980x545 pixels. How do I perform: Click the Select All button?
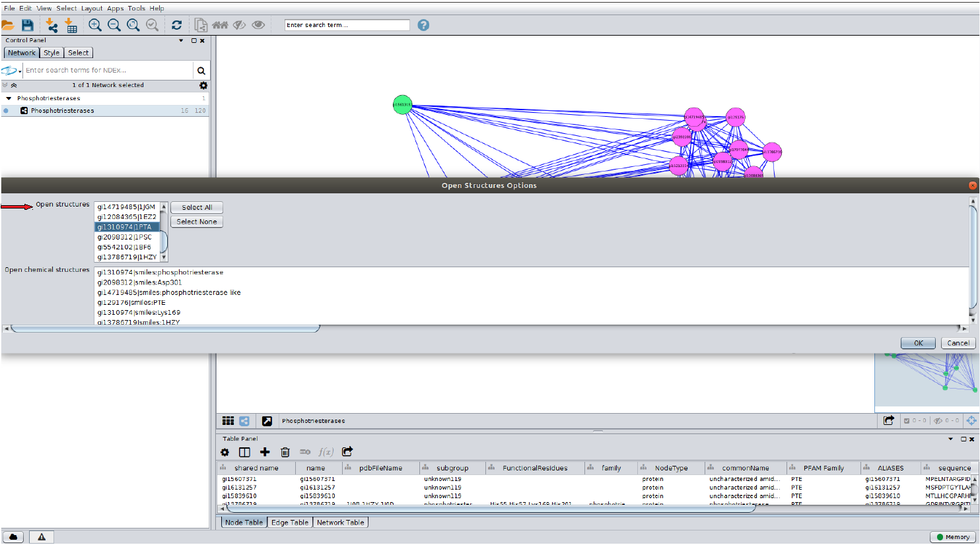point(197,207)
